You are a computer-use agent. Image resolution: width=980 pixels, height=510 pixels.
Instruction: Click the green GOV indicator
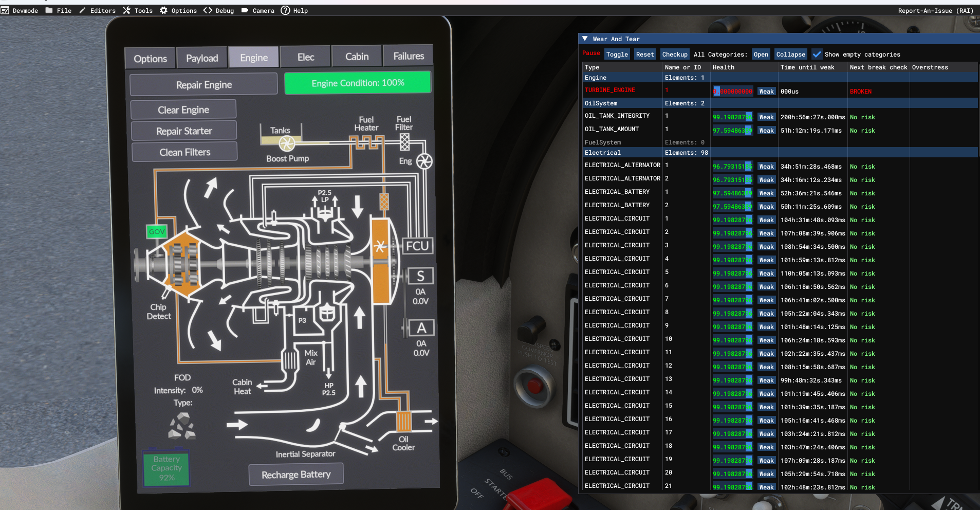click(x=157, y=232)
